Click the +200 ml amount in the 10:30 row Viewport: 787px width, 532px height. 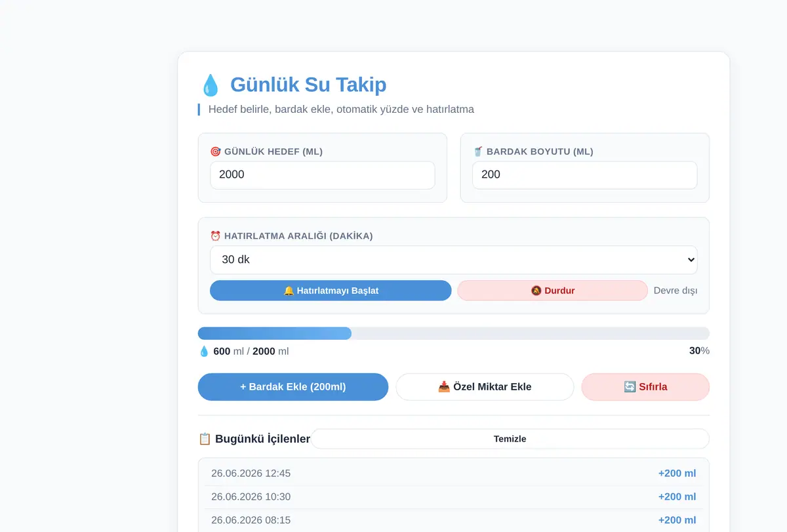[x=677, y=497]
